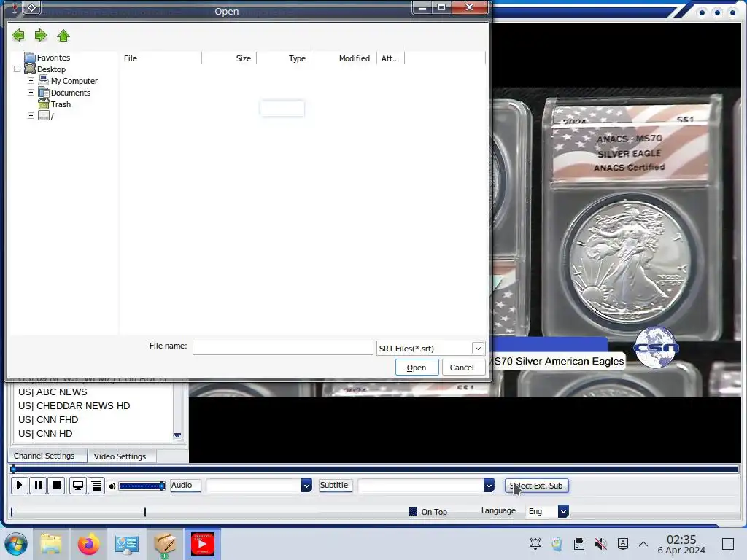Launch Firefox from the taskbar
Viewport: 747px width, 560px height.
pyautogui.click(x=88, y=544)
